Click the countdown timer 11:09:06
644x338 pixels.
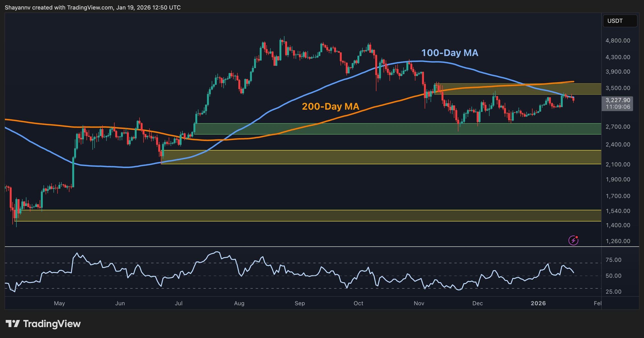pyautogui.click(x=618, y=107)
